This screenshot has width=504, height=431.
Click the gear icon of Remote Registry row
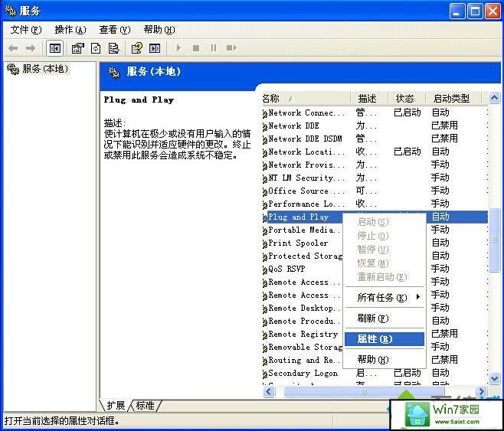click(x=265, y=335)
